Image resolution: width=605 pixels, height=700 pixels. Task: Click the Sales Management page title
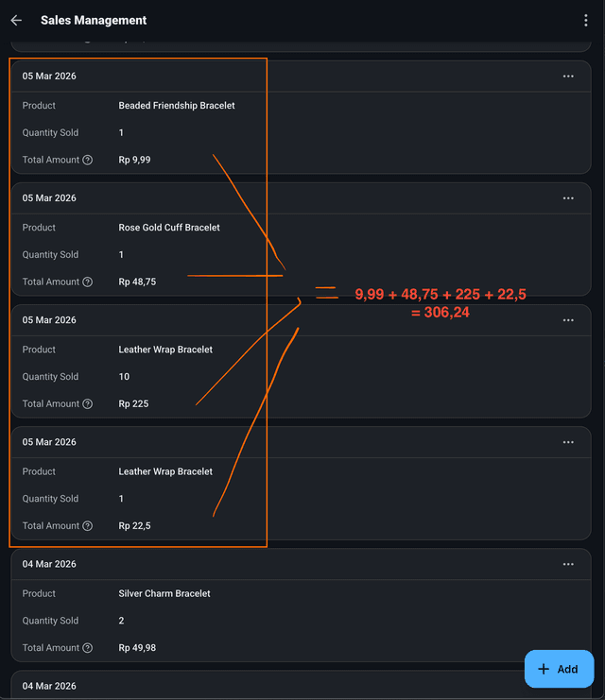[x=94, y=20]
